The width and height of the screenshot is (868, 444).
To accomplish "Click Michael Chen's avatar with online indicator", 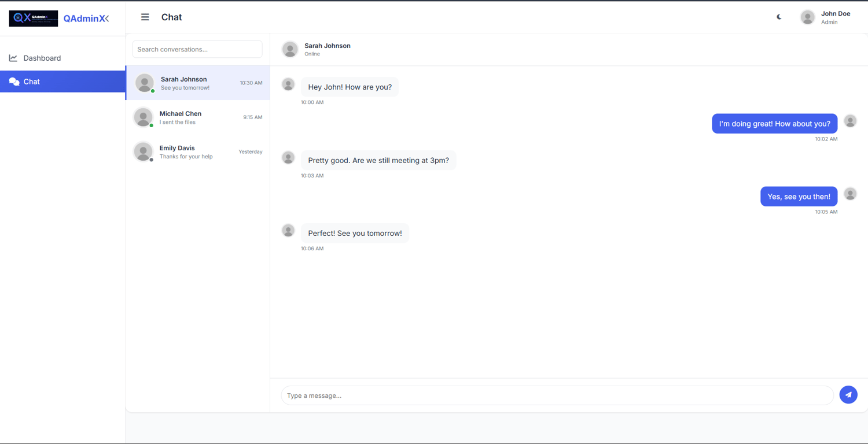I will (x=144, y=117).
